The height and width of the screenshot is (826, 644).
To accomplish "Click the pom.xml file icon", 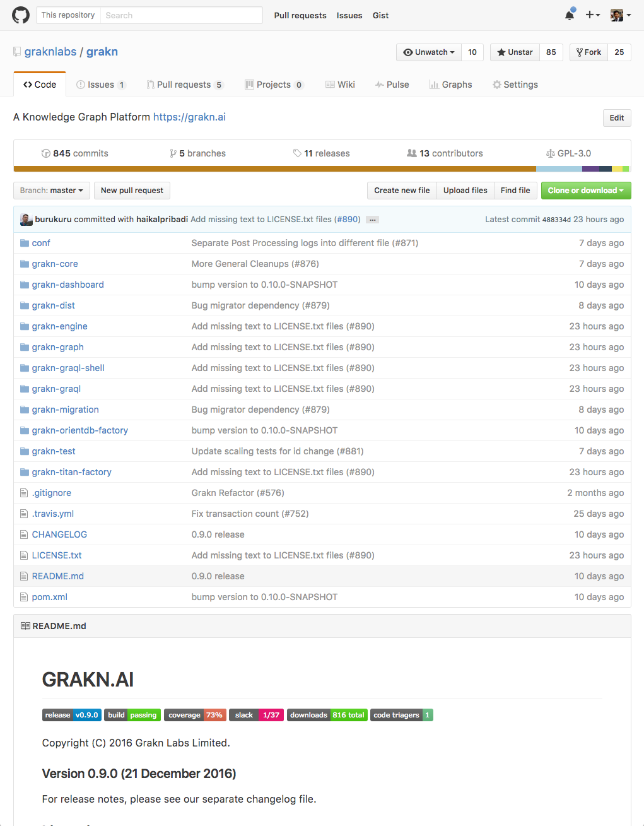I will tap(24, 597).
